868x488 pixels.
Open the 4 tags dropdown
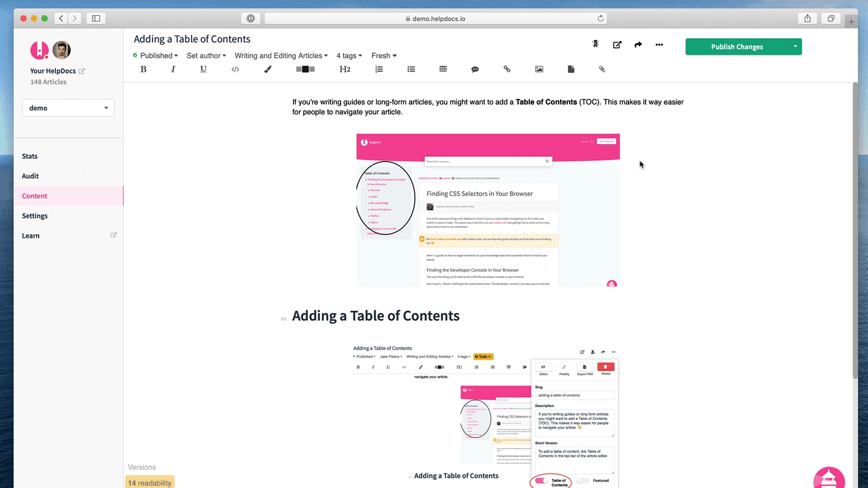(x=349, y=55)
